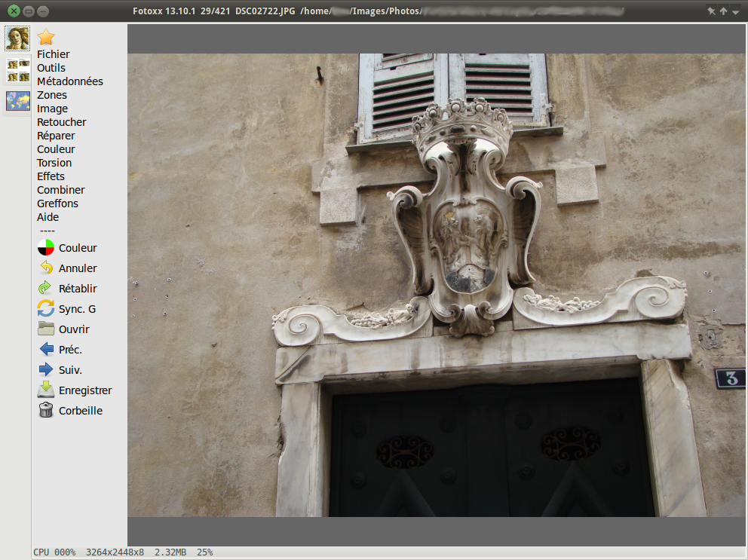Redo the edit with Rétablir

[x=46, y=289]
